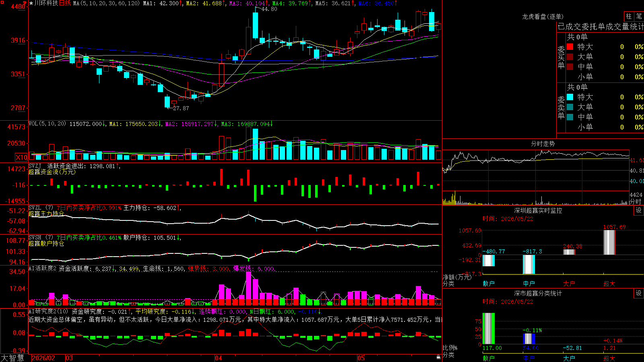Open 设 settings for 深圳超赢实时监控
The image size is (644, 362).
pyautogui.click(x=639, y=210)
